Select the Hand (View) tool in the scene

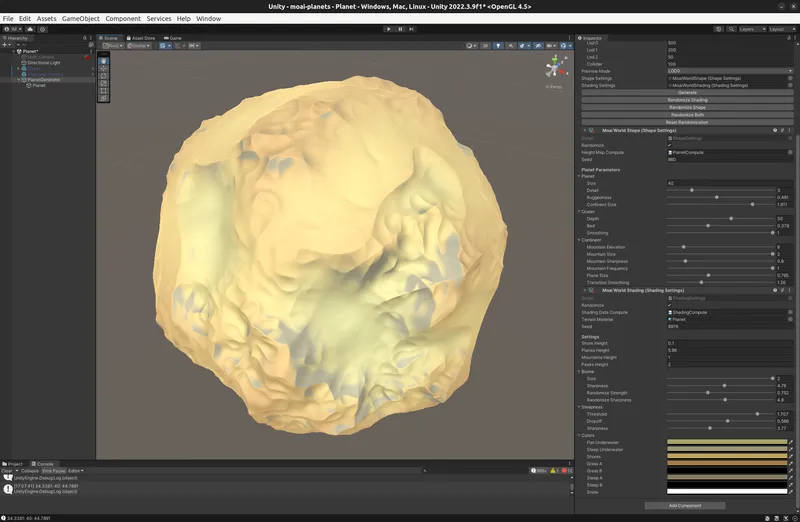pyautogui.click(x=104, y=60)
